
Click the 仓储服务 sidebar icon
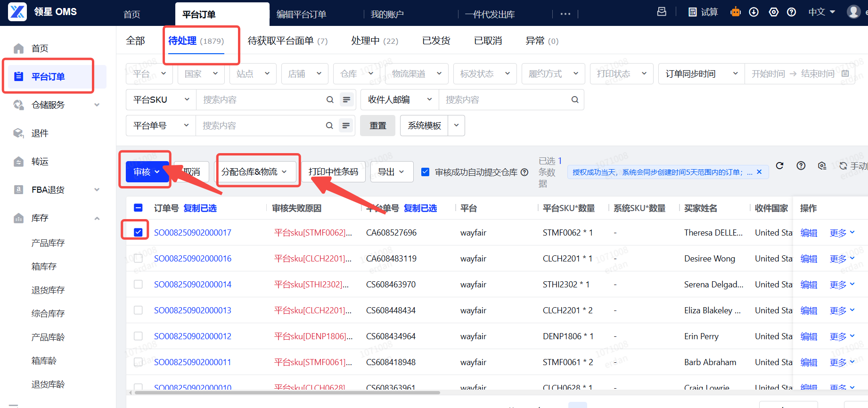[19, 105]
